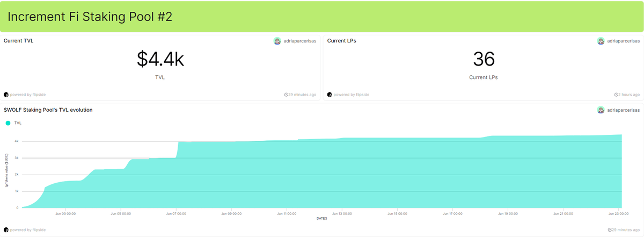Open adriaparcerisas profile link in chart card

tap(624, 110)
